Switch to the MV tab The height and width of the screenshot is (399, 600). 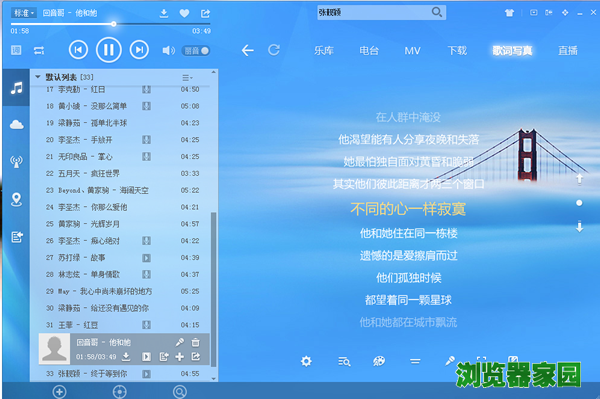click(412, 50)
